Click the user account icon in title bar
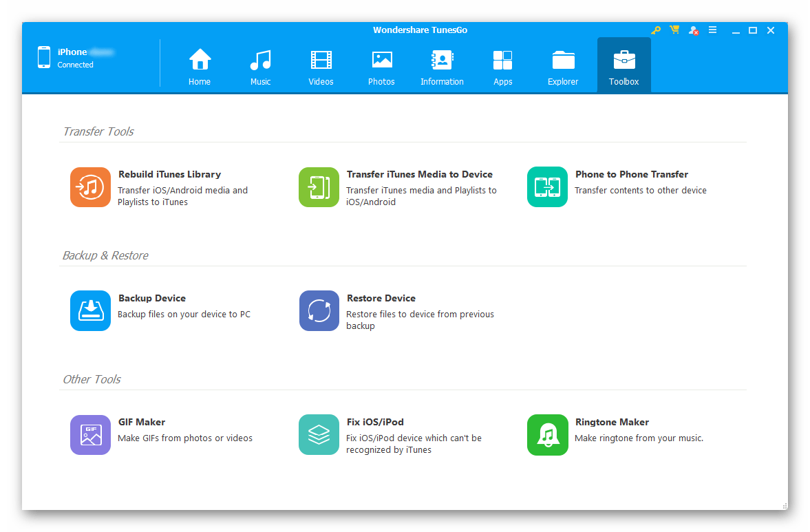The image size is (810, 532). click(693, 30)
